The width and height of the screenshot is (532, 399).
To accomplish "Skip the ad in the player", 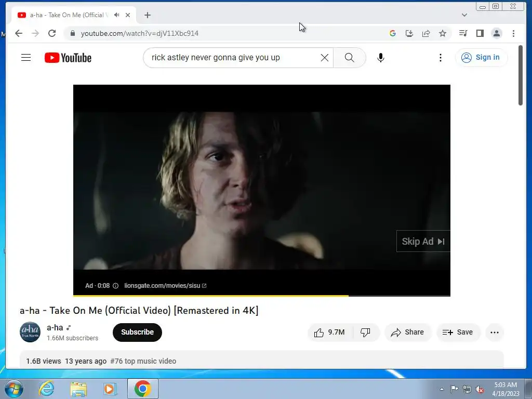I will [x=423, y=241].
